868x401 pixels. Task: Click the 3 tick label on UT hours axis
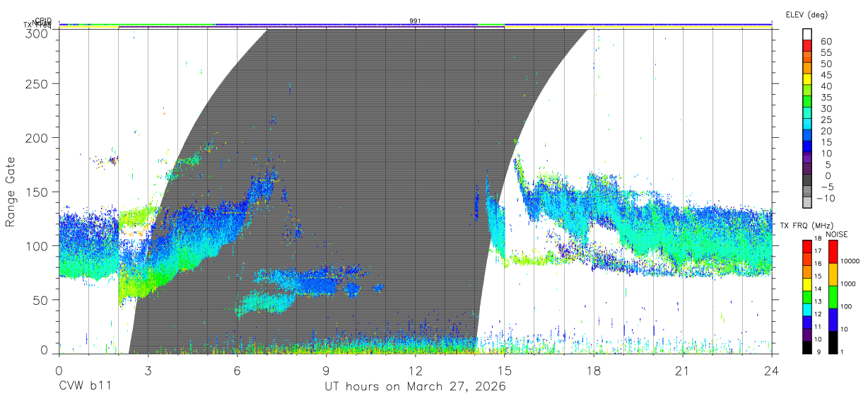(x=148, y=370)
